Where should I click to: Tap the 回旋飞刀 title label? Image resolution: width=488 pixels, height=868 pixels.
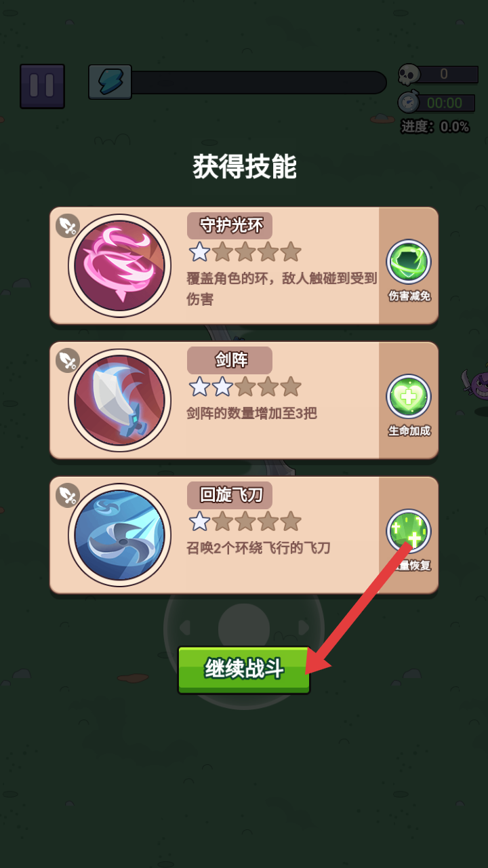[x=230, y=496]
